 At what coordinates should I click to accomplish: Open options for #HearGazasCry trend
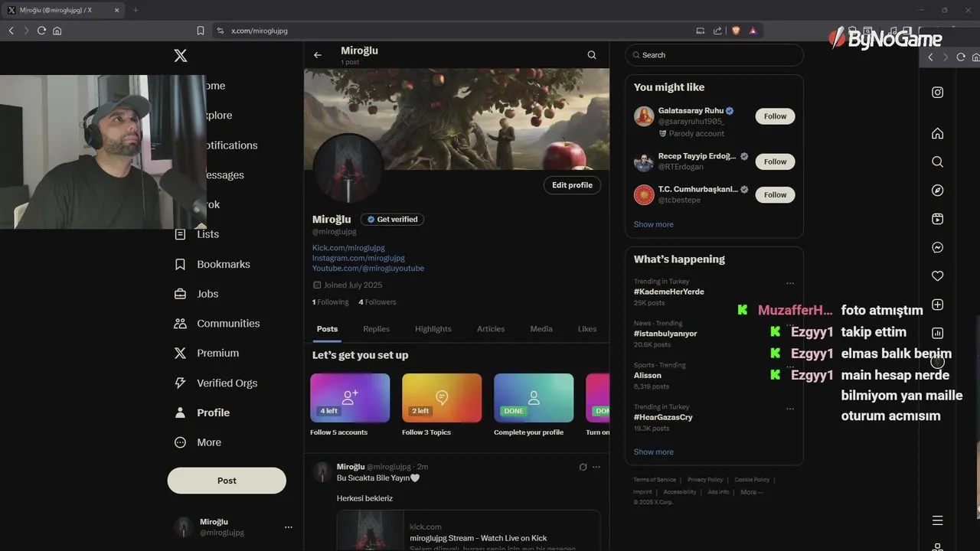790,409
